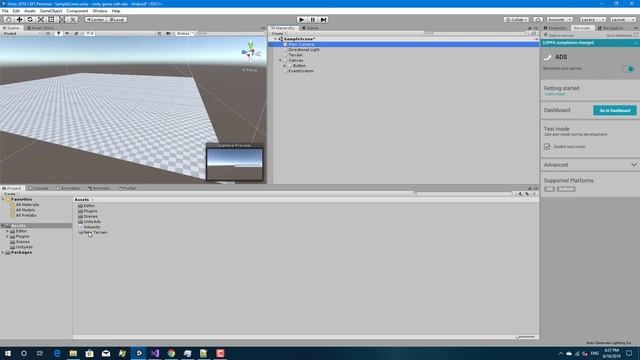Open the Component menu

[x=77, y=11]
